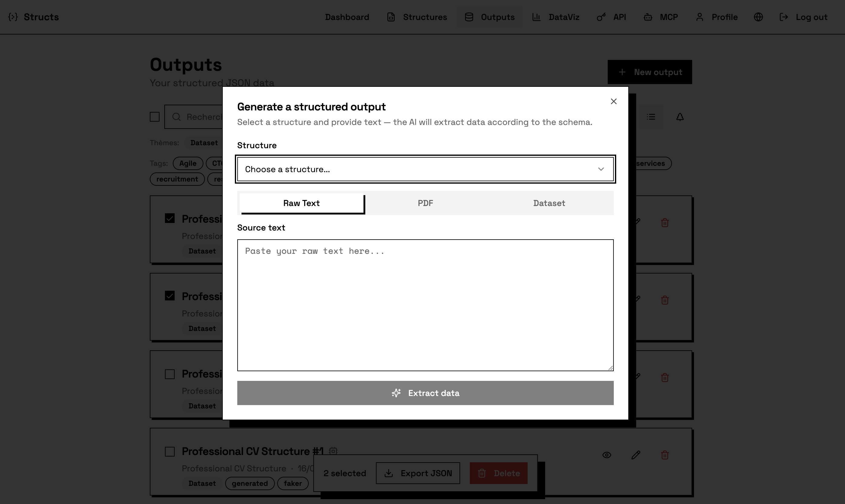Switch to list view with the list icon
The height and width of the screenshot is (504, 845).
[x=651, y=117]
